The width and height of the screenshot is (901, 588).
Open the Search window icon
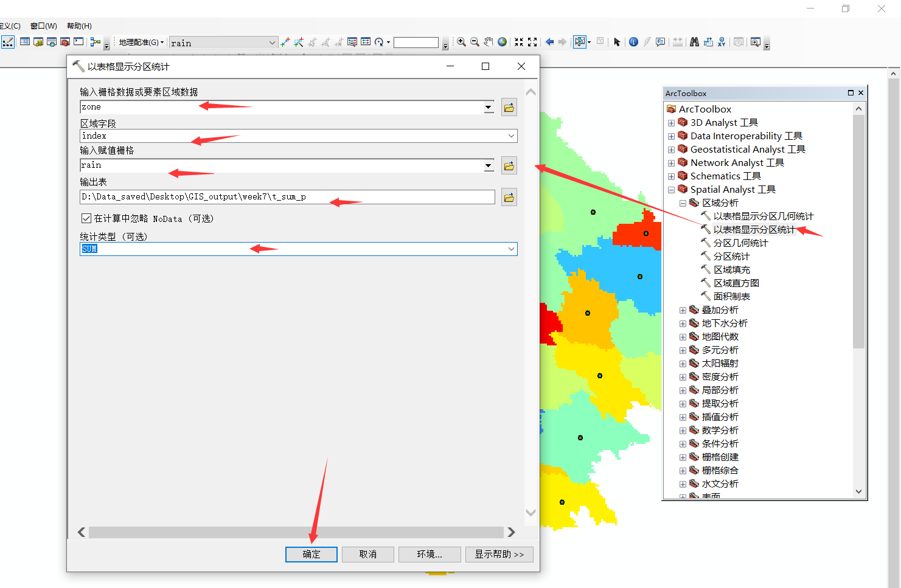52,42
